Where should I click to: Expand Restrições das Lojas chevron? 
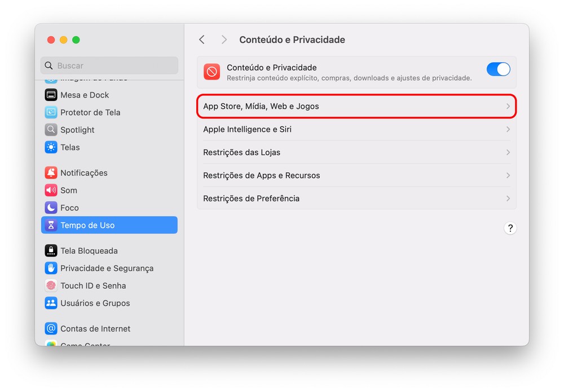pyautogui.click(x=508, y=152)
